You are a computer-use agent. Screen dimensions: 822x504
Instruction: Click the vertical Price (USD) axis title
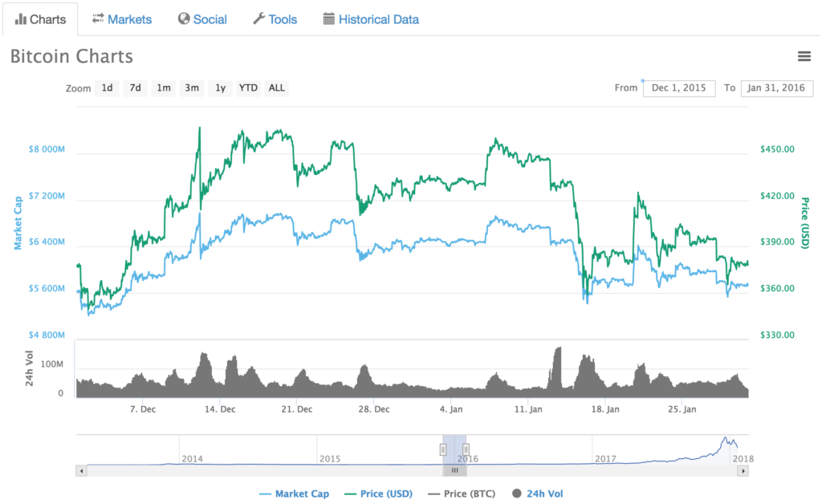[805, 222]
